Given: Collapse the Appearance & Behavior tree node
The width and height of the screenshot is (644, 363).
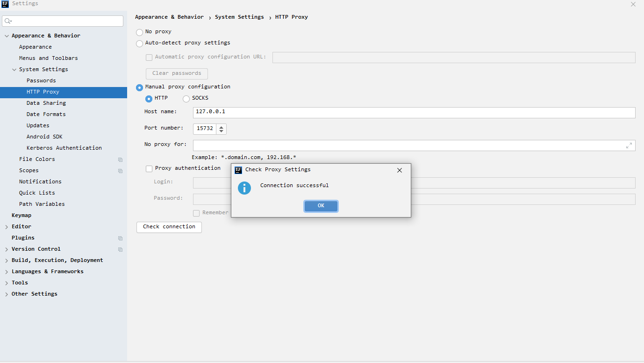Looking at the screenshot, I should [7, 36].
